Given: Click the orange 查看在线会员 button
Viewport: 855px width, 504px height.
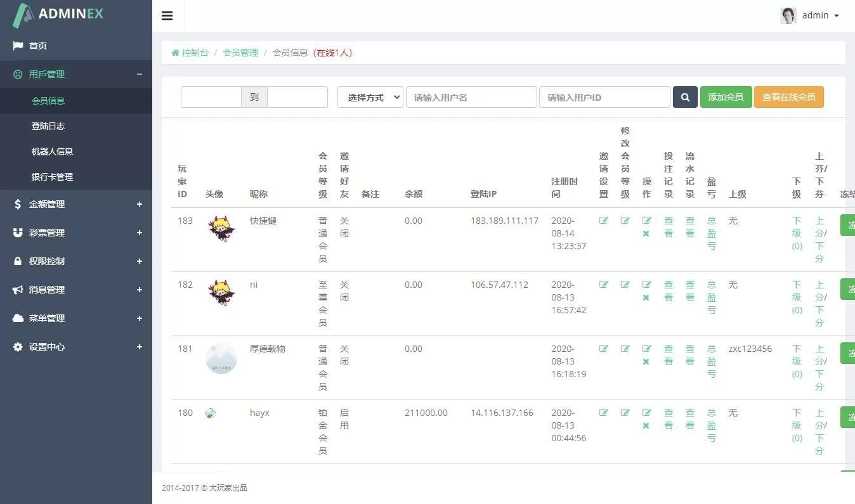Looking at the screenshot, I should click(788, 97).
